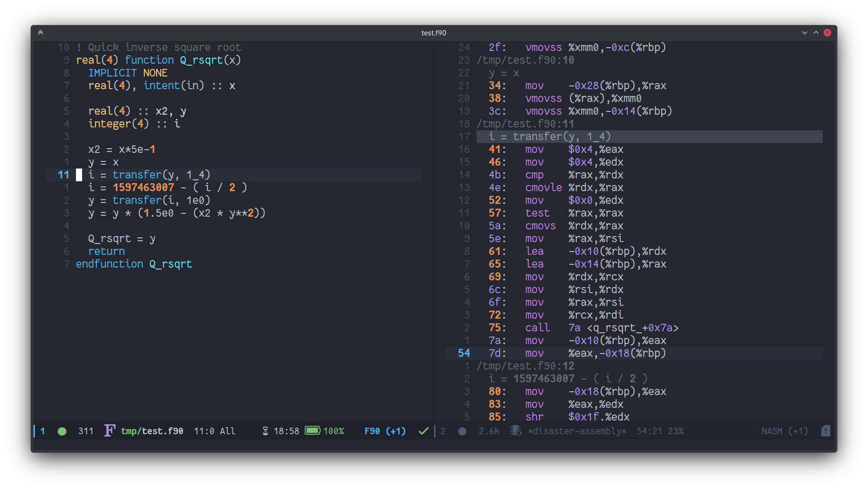Click the '65: lea -0x14(%rbp),%rax' instruction
868x489 pixels.
(x=577, y=264)
